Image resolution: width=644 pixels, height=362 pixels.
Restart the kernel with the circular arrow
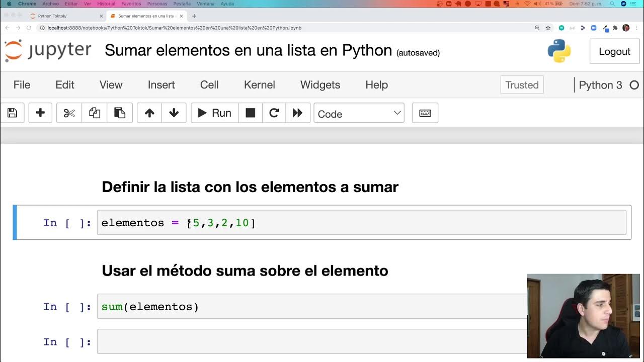click(x=274, y=113)
